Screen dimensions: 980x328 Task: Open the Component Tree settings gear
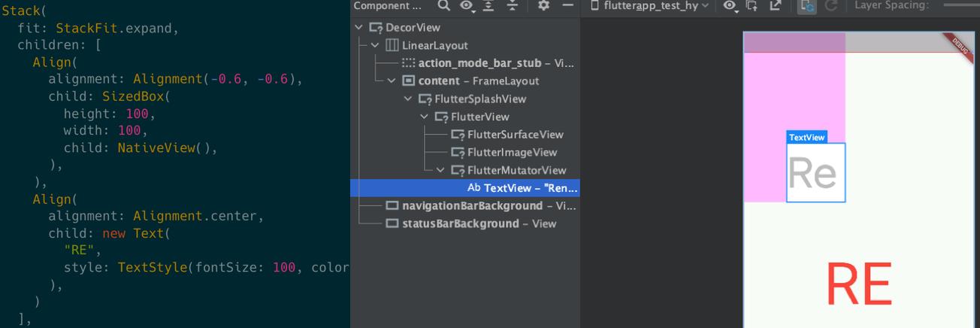click(544, 6)
